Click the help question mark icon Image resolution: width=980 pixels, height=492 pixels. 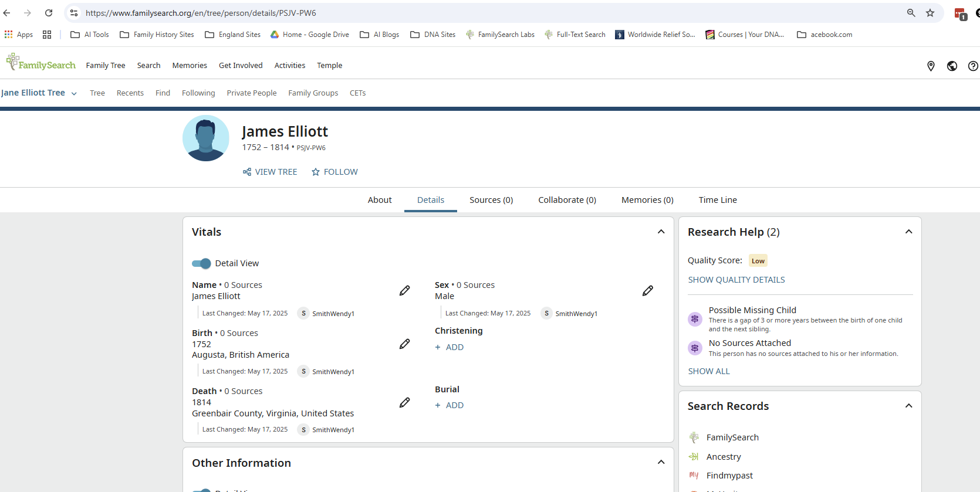click(972, 66)
